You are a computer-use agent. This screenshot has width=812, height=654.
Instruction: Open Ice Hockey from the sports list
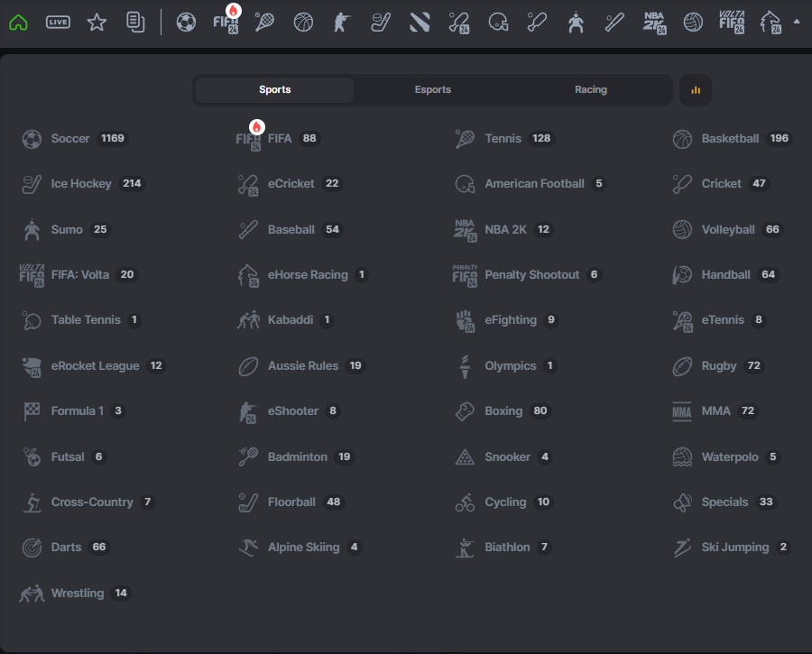(81, 184)
